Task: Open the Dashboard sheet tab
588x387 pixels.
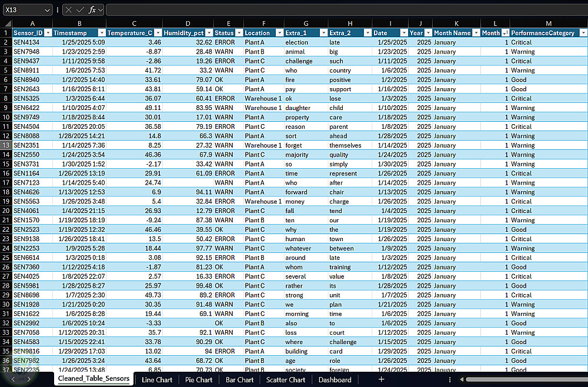Action: 335,380
